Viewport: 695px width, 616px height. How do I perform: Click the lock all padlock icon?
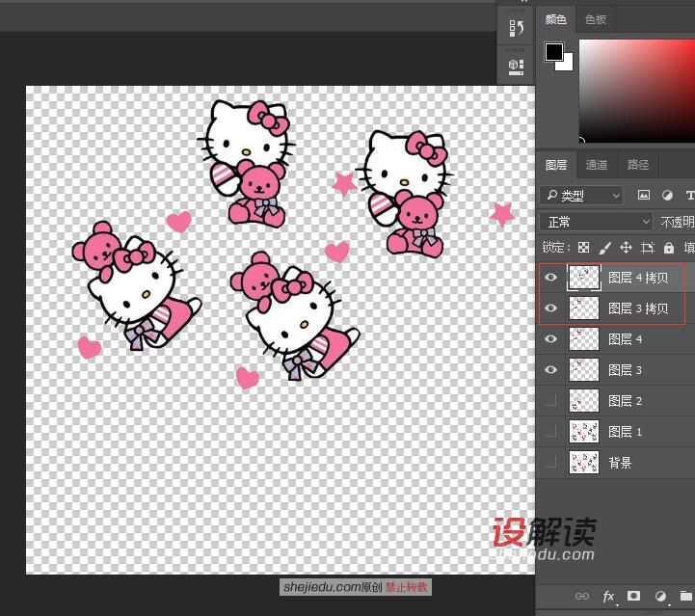click(668, 248)
